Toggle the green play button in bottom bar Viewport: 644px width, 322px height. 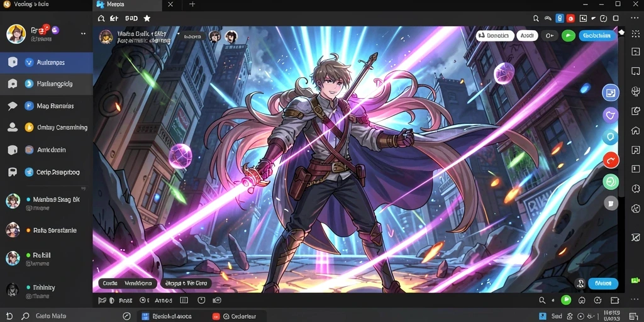566,300
